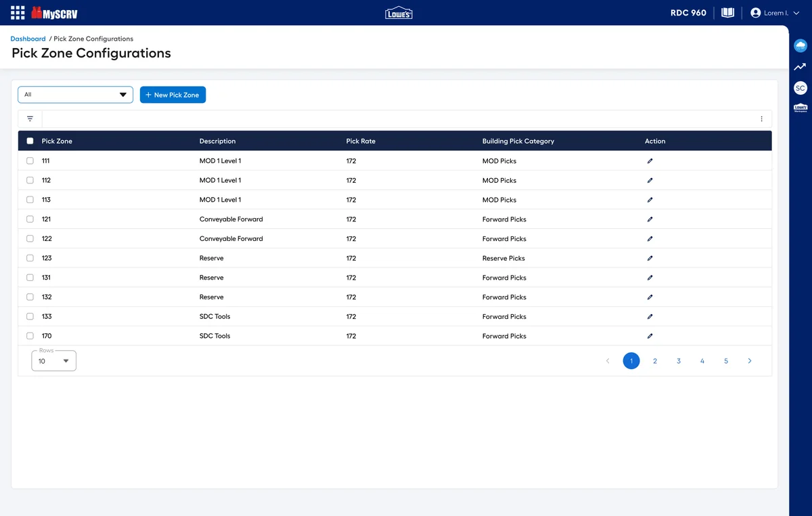The image size is (812, 516).
Task: Open the three-dot table options menu
Action: click(761, 119)
